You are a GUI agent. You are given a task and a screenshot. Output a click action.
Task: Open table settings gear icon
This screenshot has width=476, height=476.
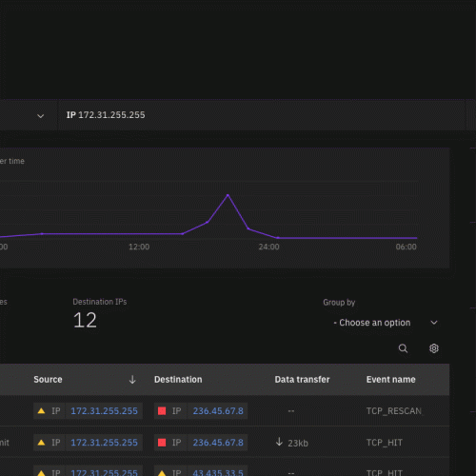coord(434,348)
